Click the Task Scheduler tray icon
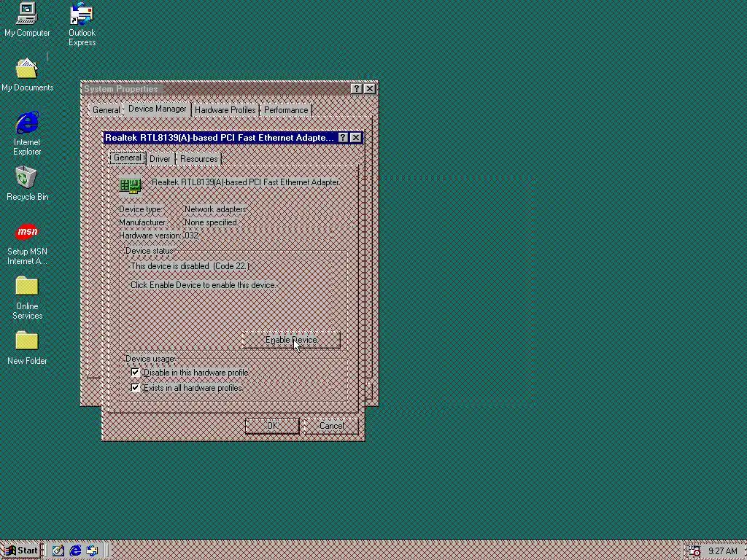This screenshot has width=747, height=560. click(x=694, y=551)
